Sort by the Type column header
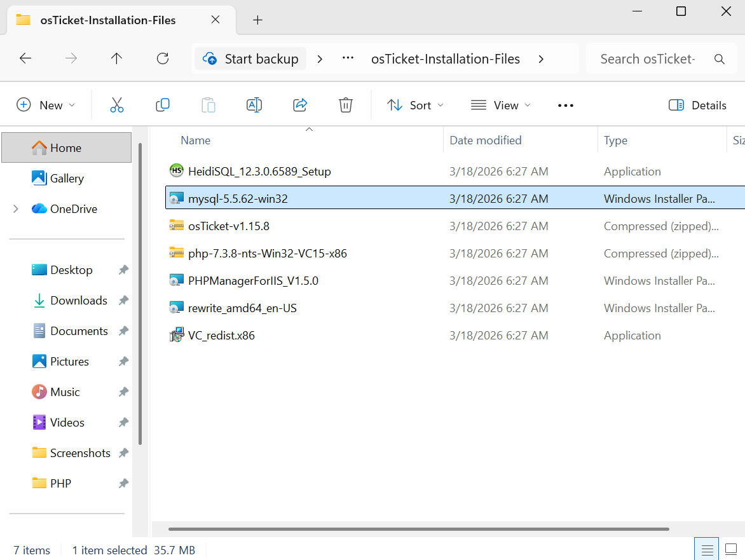The width and height of the screenshot is (745, 560). 615,140
